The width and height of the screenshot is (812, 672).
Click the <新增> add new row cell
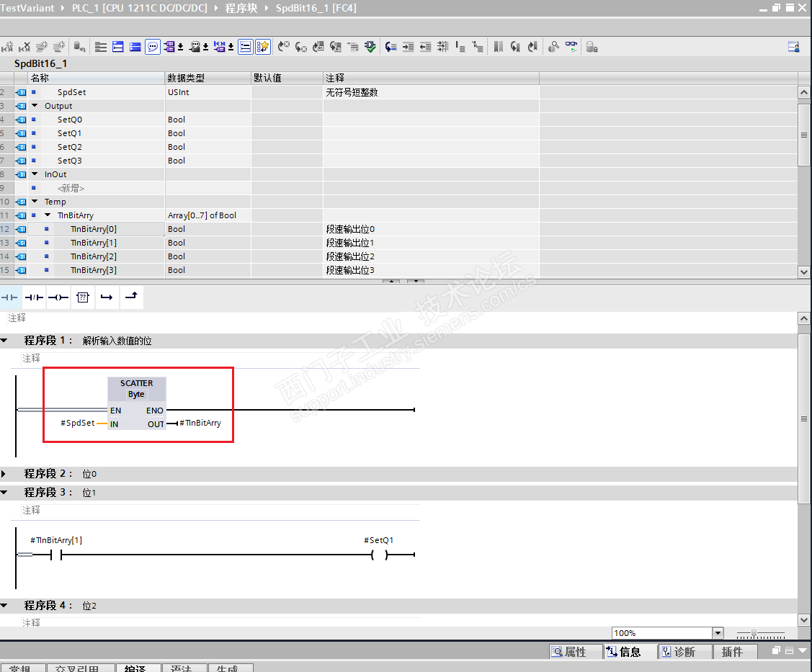pyautogui.click(x=71, y=188)
